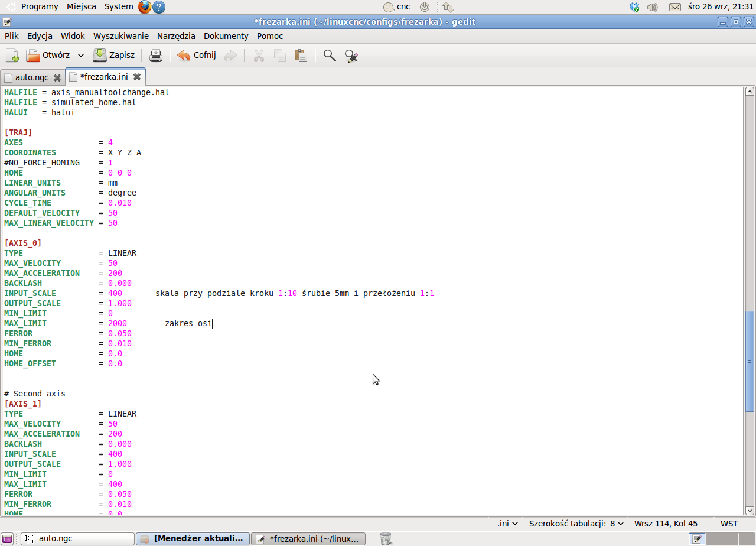Print the document using printer icon
Image resolution: width=756 pixels, height=546 pixels.
(x=156, y=56)
